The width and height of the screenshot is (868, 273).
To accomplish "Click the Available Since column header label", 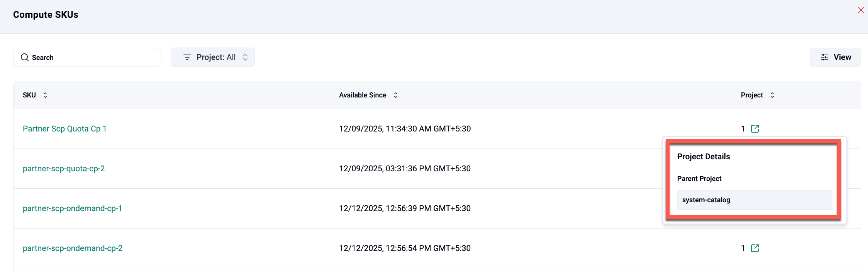I will (363, 95).
